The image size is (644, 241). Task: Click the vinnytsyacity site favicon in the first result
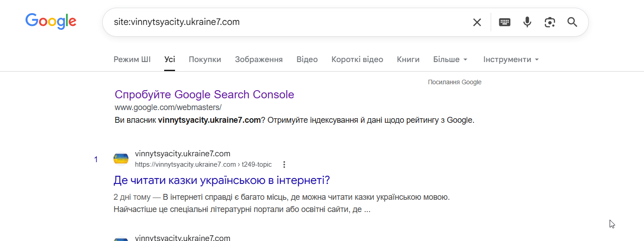121,159
